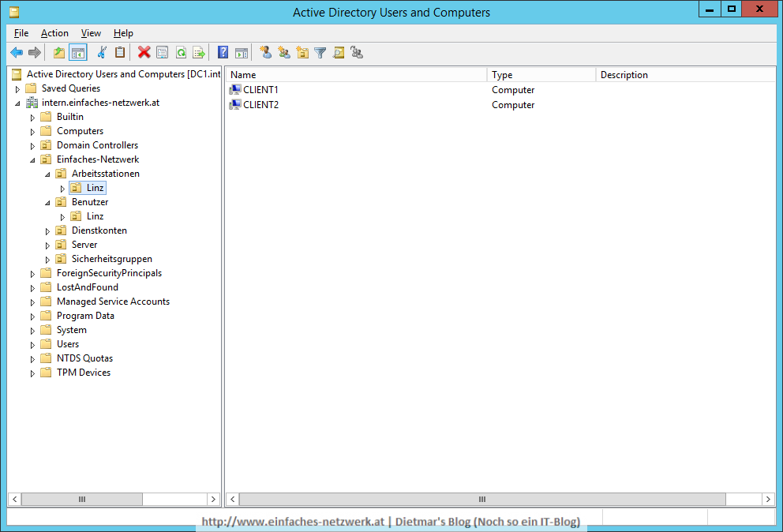Expand the Saved Queries node
Image resolution: width=783 pixels, height=532 pixels.
[x=17, y=89]
